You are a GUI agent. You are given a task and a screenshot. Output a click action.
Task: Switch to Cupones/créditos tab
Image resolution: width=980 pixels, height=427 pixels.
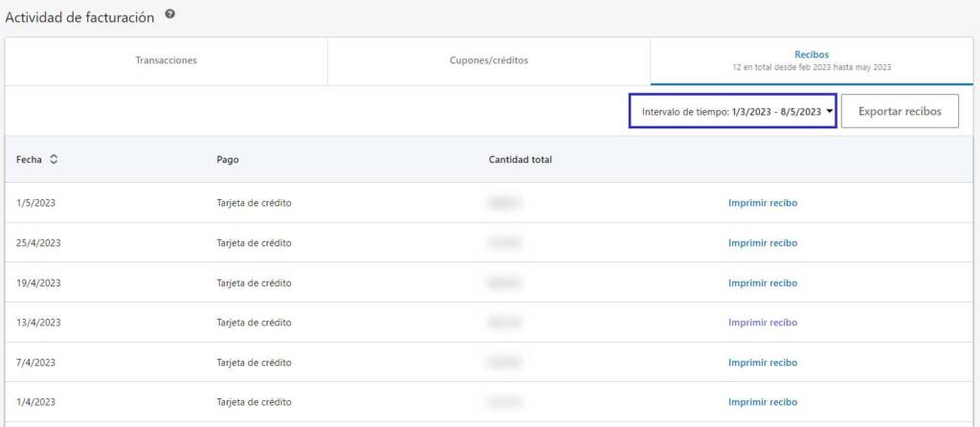click(x=488, y=60)
